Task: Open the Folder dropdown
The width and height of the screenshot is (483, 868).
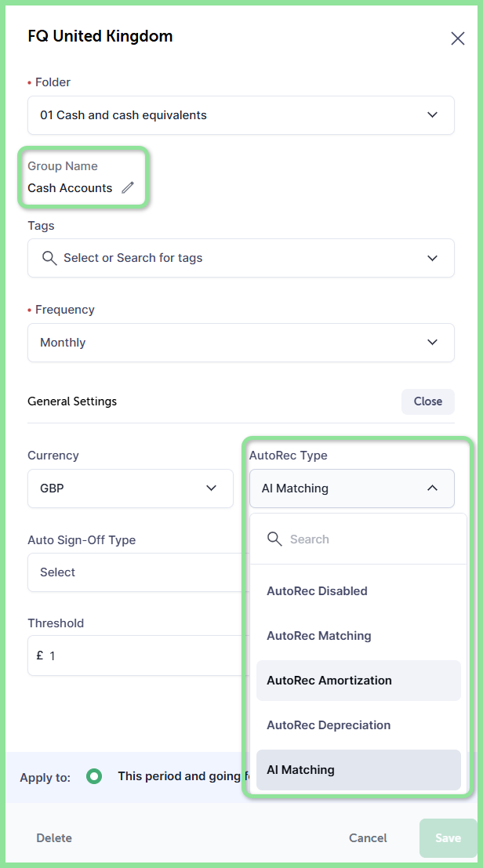Action: [x=241, y=115]
